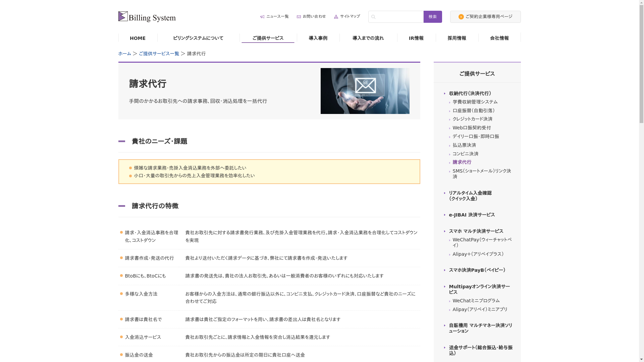Open SMS(ショートメール)リンク決済 in the sidebar
The height and width of the screenshot is (362, 644).
(482, 174)
